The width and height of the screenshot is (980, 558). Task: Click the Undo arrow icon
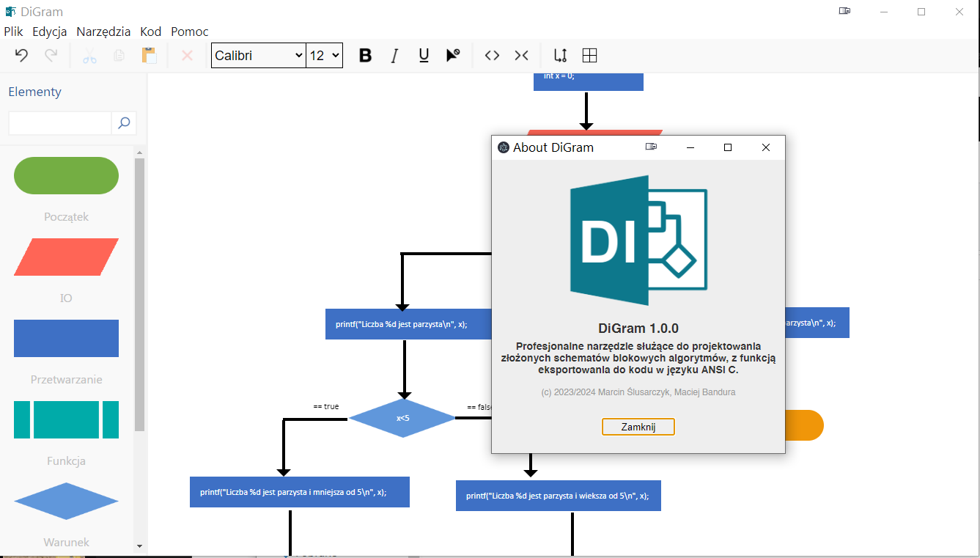[x=21, y=55]
